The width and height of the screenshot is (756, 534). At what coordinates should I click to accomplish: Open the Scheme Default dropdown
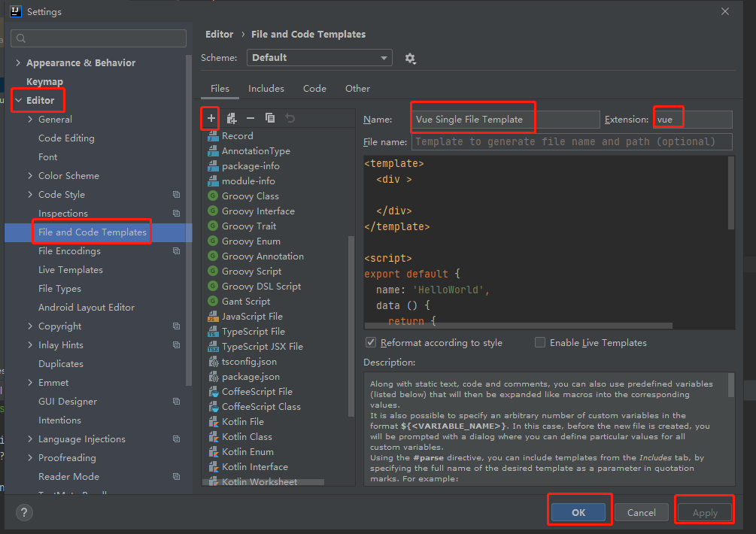pyautogui.click(x=319, y=58)
